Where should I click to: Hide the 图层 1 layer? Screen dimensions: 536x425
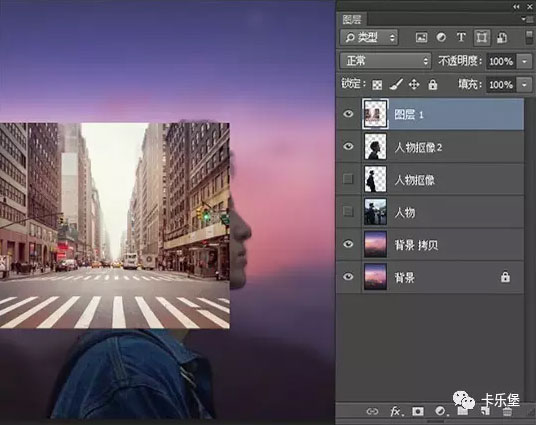(x=348, y=114)
